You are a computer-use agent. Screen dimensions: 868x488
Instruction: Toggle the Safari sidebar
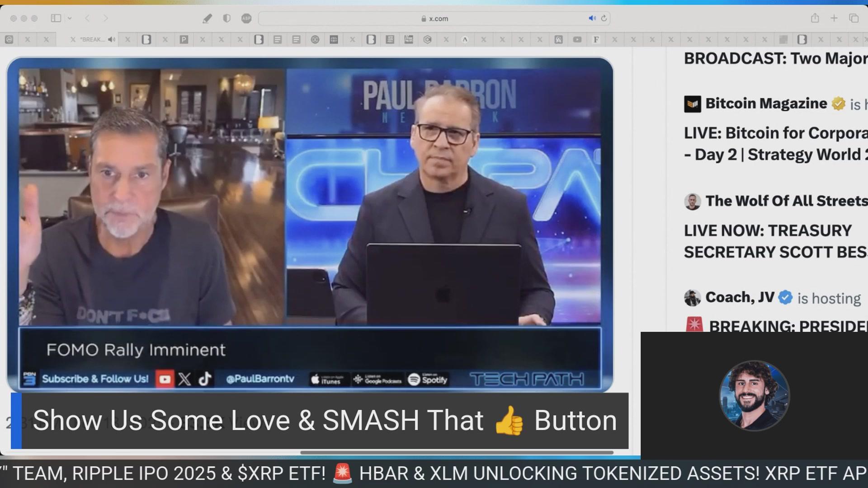56,18
